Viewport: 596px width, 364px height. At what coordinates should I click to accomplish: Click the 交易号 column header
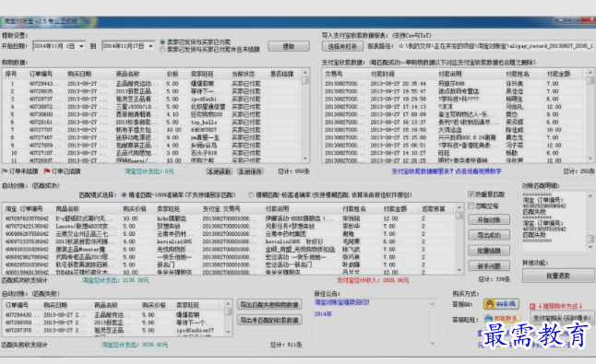(334, 74)
